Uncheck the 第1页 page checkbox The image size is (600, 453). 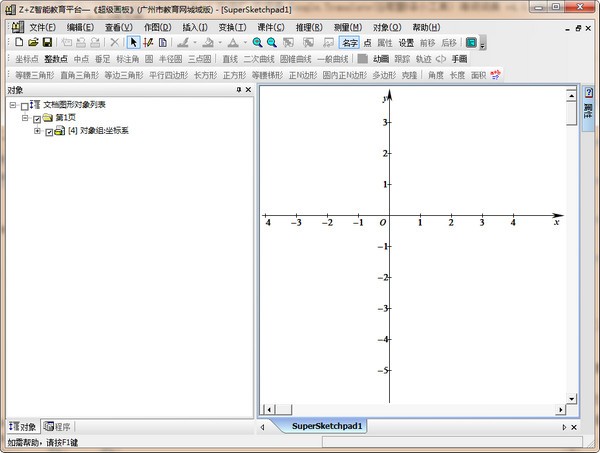tap(37, 118)
